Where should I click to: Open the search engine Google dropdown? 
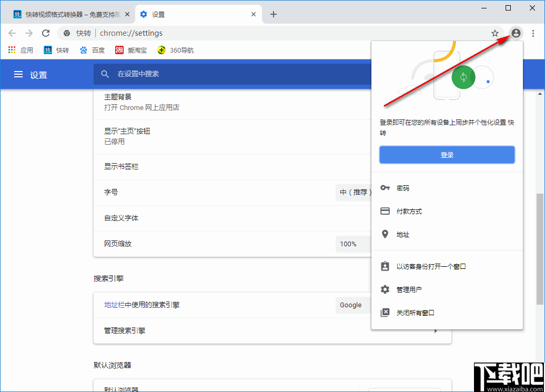coord(352,305)
